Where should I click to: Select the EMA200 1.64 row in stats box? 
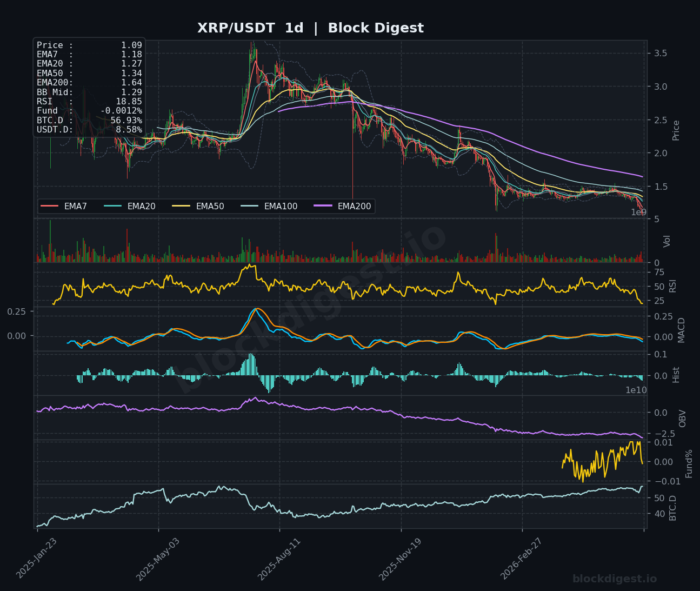point(89,83)
